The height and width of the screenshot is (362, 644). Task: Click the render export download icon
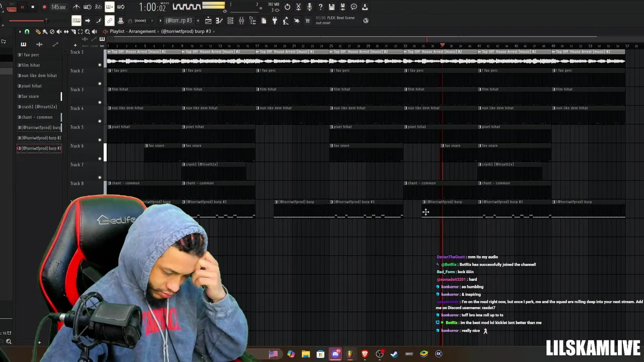365,7
